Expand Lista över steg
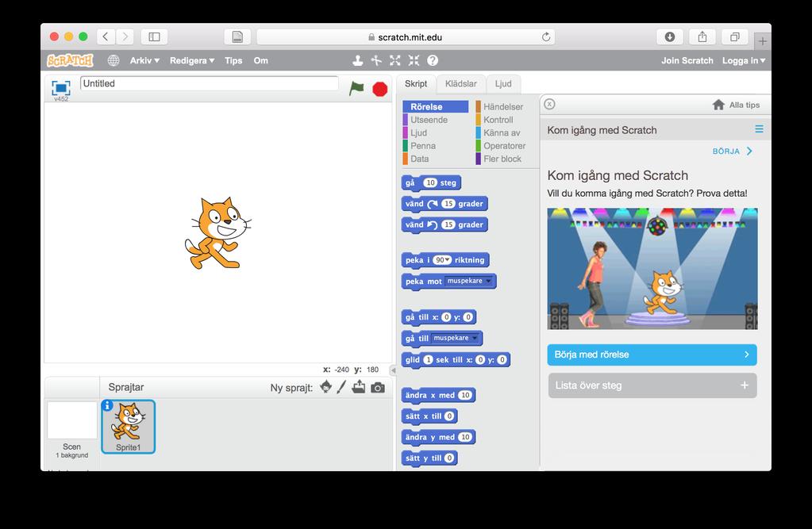Image resolution: width=812 pixels, height=529 pixels. (652, 385)
